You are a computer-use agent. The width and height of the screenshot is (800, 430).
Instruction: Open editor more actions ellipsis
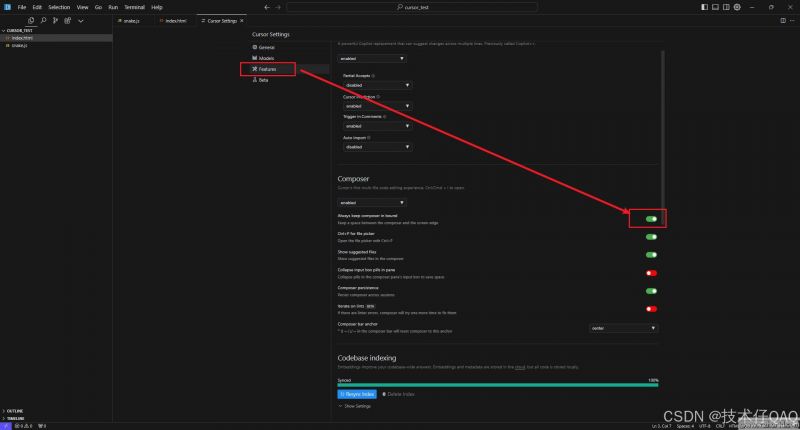pos(792,20)
